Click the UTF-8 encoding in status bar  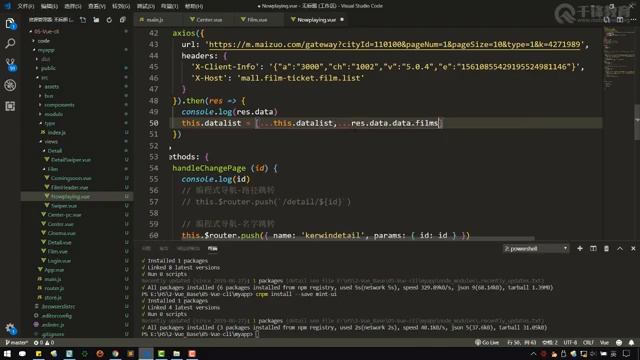click(570, 342)
